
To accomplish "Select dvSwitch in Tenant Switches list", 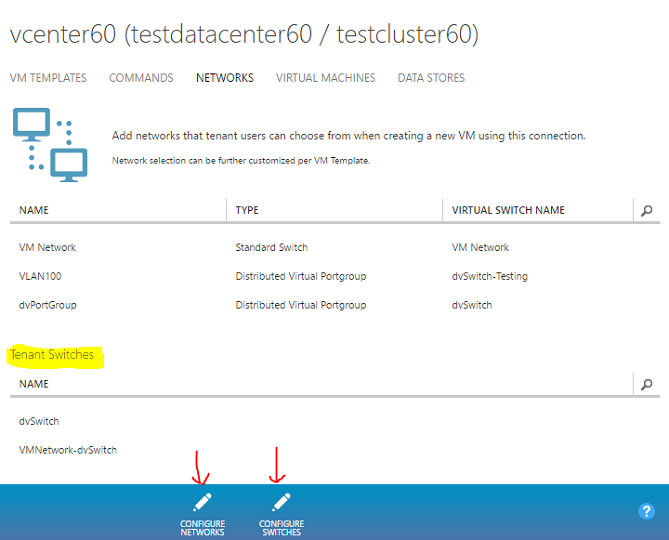I will tap(39, 421).
